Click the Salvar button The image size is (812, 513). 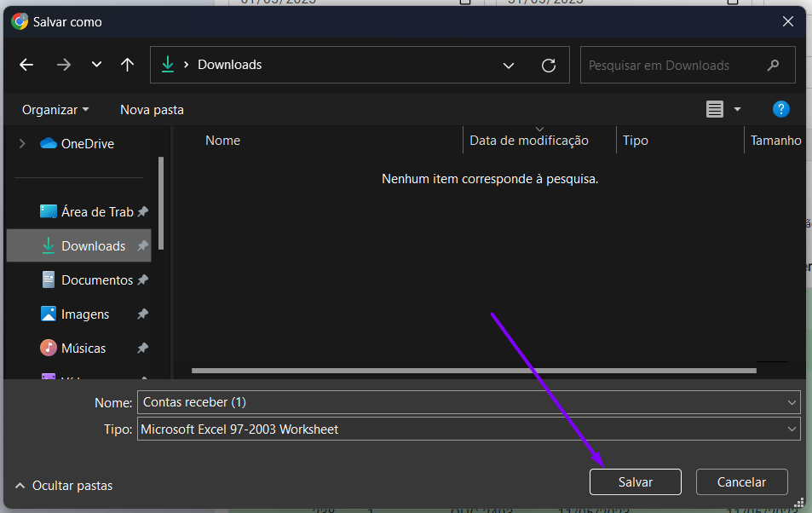point(635,482)
